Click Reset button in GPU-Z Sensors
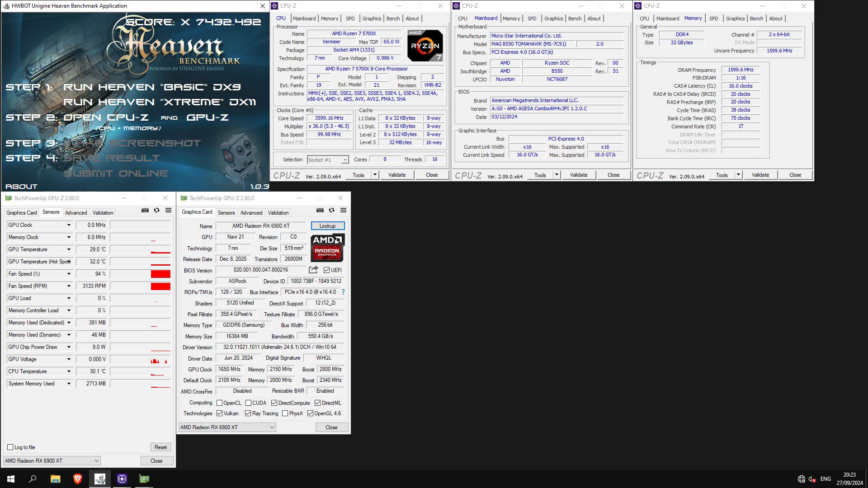This screenshot has width=868, height=488. (x=160, y=447)
